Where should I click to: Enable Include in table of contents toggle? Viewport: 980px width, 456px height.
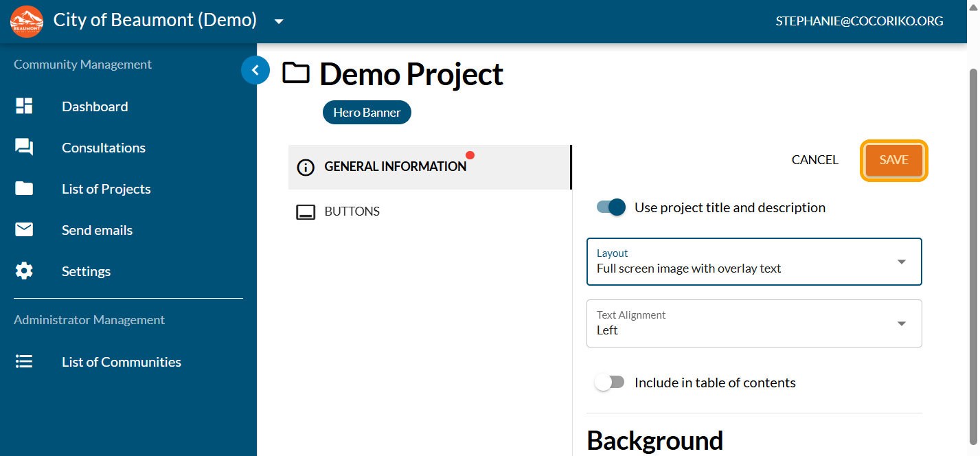click(610, 383)
